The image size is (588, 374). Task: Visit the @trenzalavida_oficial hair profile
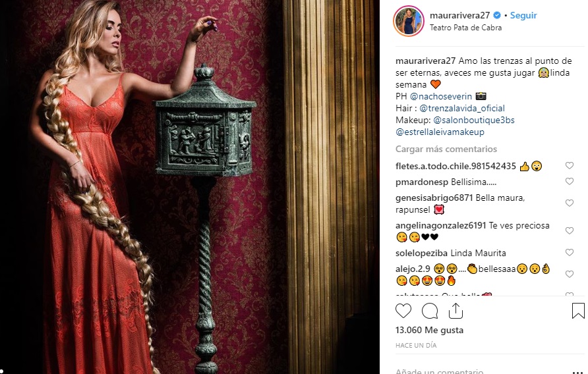pyautogui.click(x=461, y=108)
